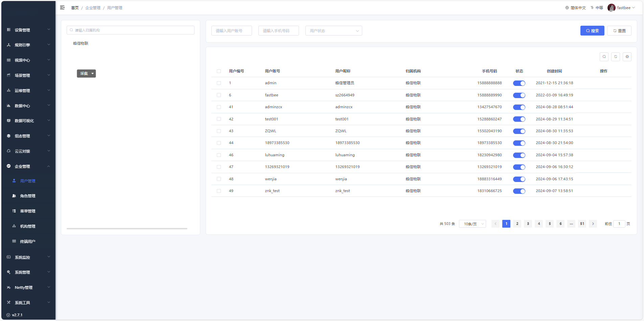Open 机构管理 in the sidebar
644x321 pixels.
click(x=28, y=226)
